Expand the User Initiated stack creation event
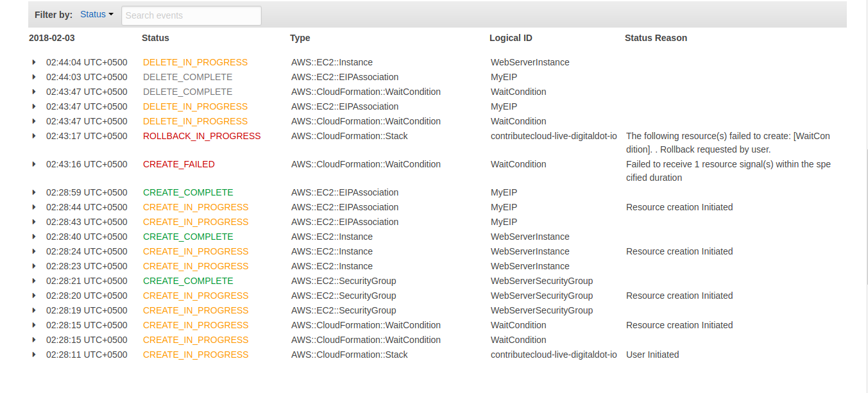 (34, 355)
